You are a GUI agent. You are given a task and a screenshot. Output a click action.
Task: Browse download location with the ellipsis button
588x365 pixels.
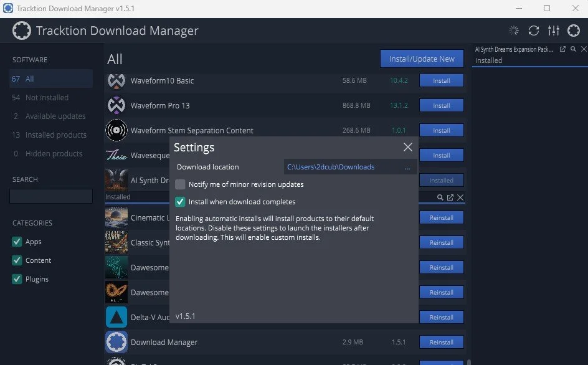tap(407, 168)
